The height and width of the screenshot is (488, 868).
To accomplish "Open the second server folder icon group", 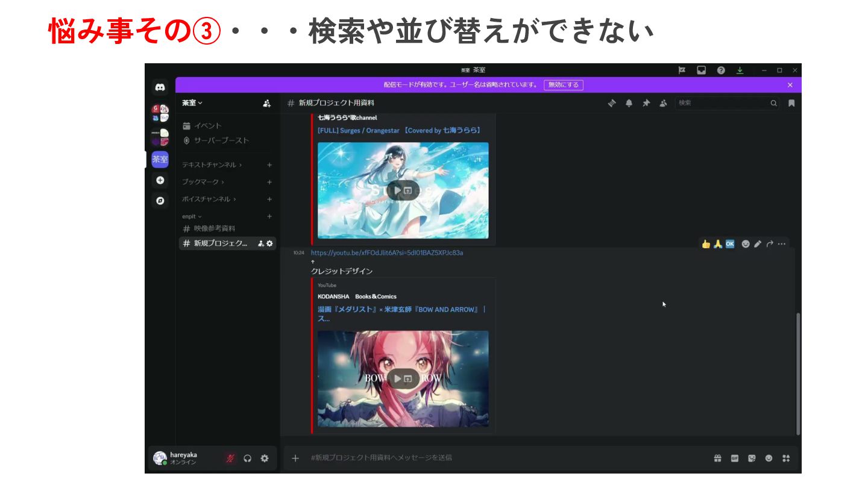I will (160, 137).
